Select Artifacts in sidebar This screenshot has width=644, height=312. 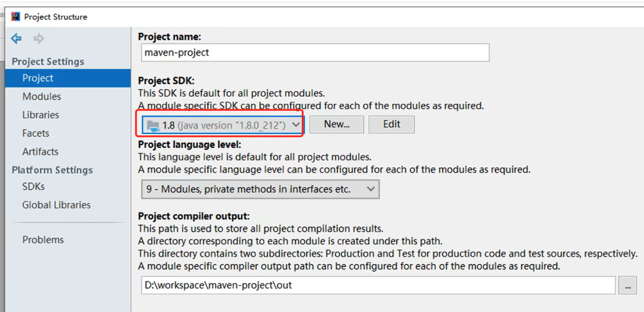tap(40, 152)
